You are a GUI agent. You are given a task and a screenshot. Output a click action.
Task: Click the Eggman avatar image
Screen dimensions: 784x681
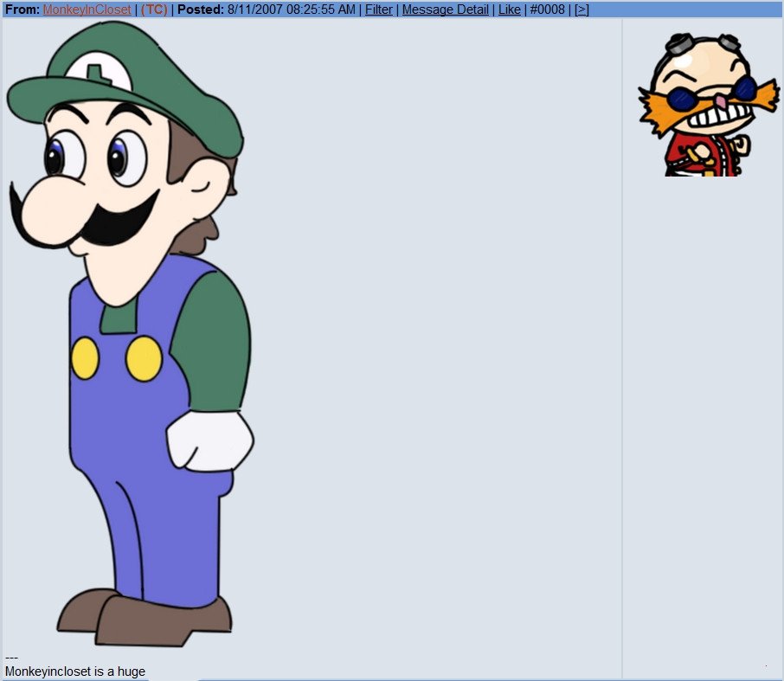[x=709, y=105]
